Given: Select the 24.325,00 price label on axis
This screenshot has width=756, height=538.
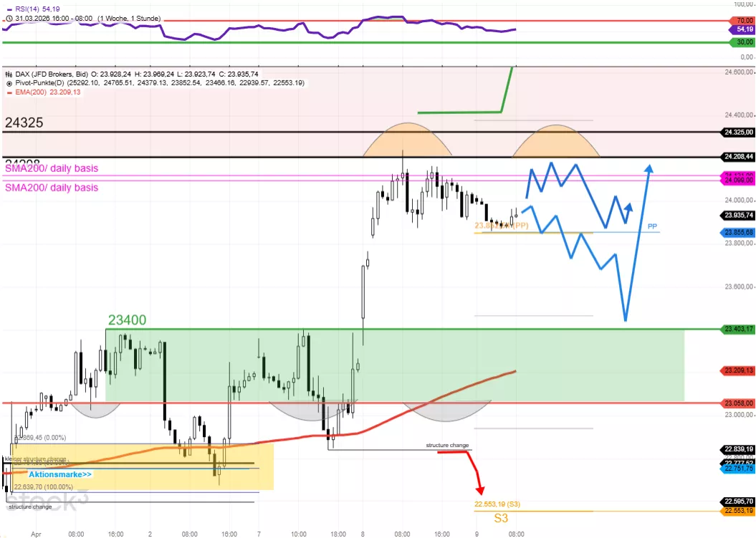Looking at the screenshot, I should click(735, 133).
